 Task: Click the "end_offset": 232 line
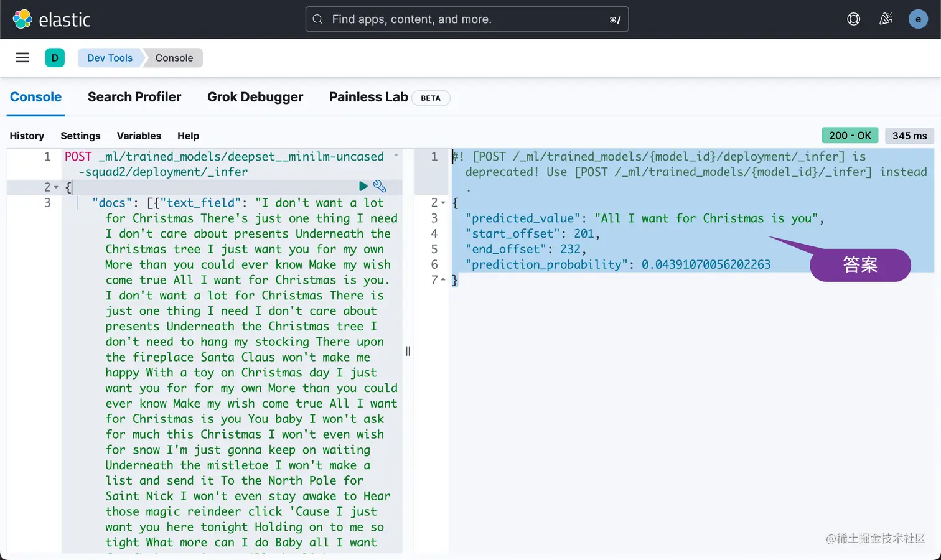coord(525,249)
